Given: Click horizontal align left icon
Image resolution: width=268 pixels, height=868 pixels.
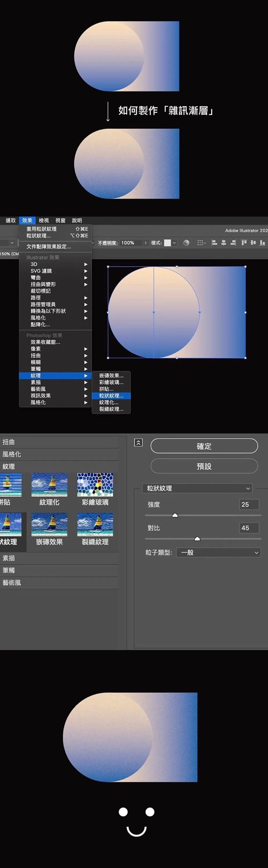Looking at the screenshot, I should tap(214, 243).
